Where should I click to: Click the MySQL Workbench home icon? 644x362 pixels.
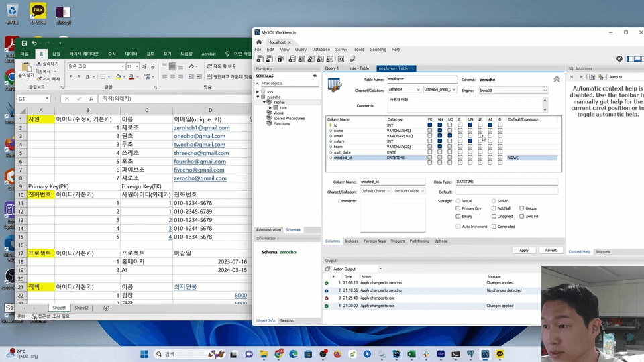(259, 42)
